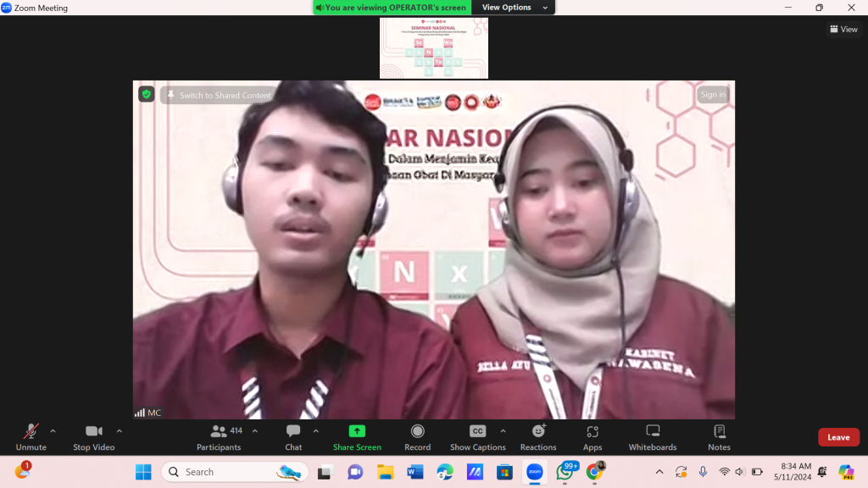Open the Apps panel
The width and height of the screenshot is (868, 488).
coord(593,432)
